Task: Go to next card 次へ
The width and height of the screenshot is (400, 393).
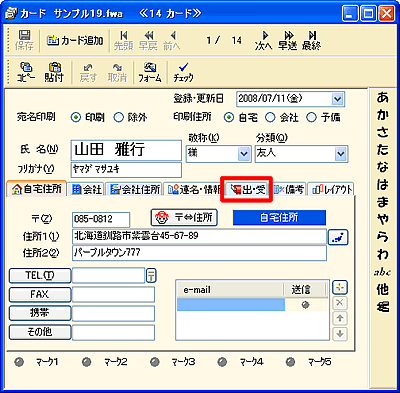Action: point(264,40)
